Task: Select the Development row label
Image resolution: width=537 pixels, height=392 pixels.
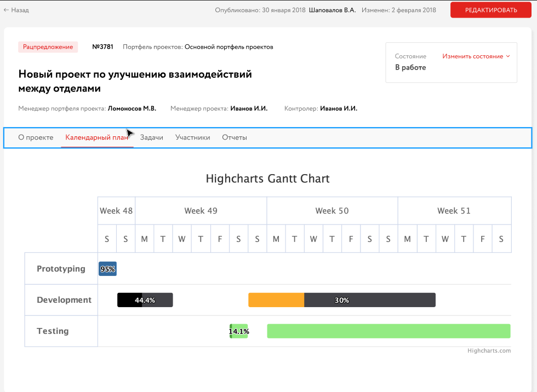Action: [64, 300]
